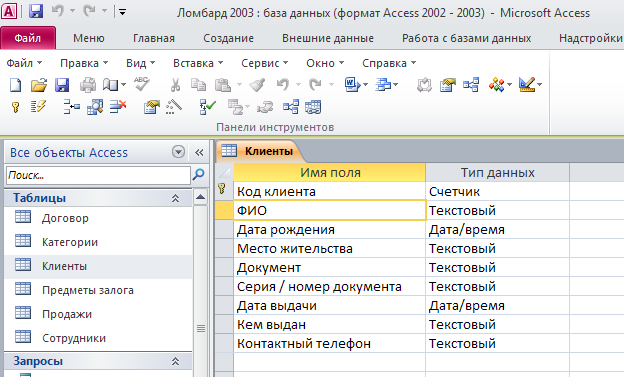Open the Договор table
This screenshot has width=624, height=377.
[x=65, y=218]
